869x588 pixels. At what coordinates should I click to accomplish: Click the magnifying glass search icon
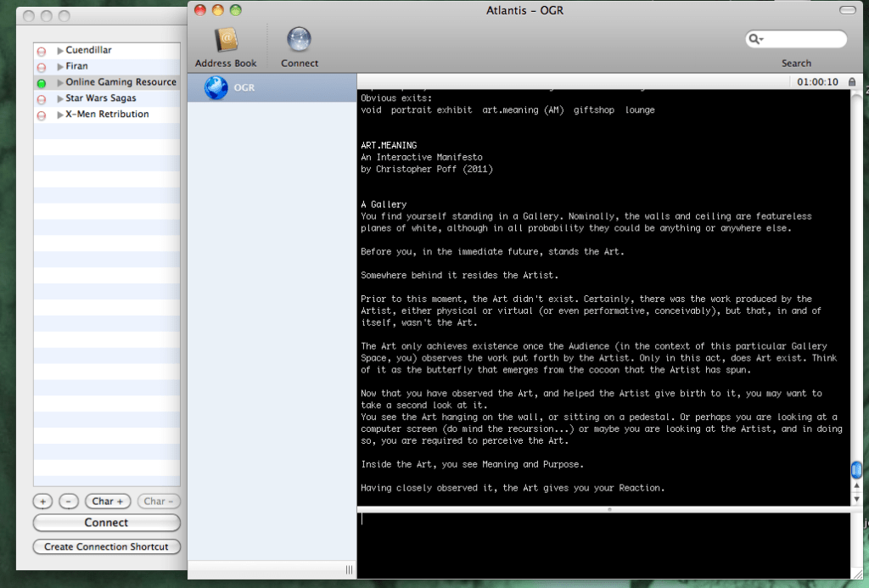pyautogui.click(x=754, y=39)
